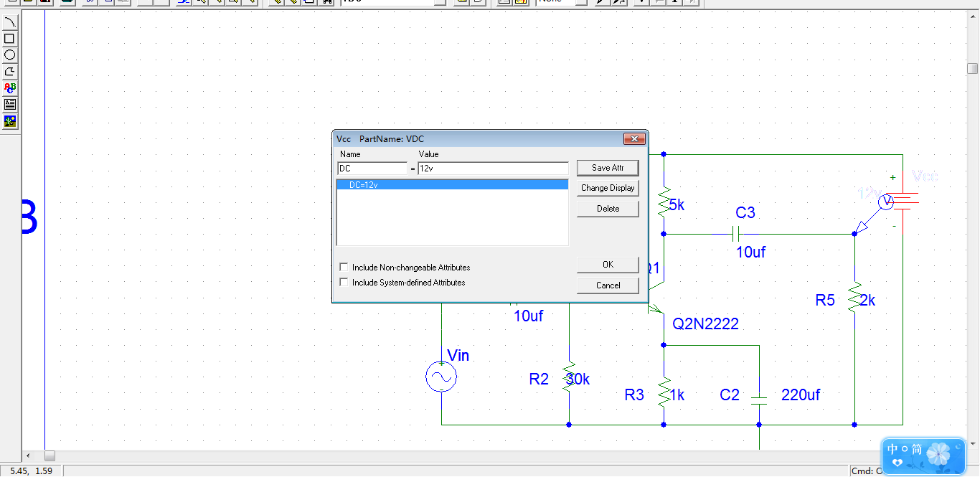This screenshot has height=477, width=980.
Task: Select the circle drawing tool
Action: tap(10, 55)
